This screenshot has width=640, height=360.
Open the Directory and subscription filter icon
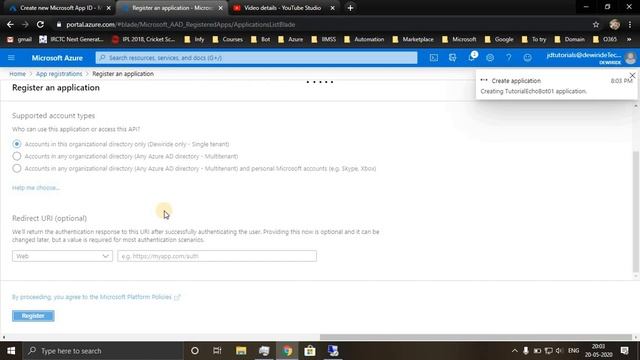[x=452, y=58]
